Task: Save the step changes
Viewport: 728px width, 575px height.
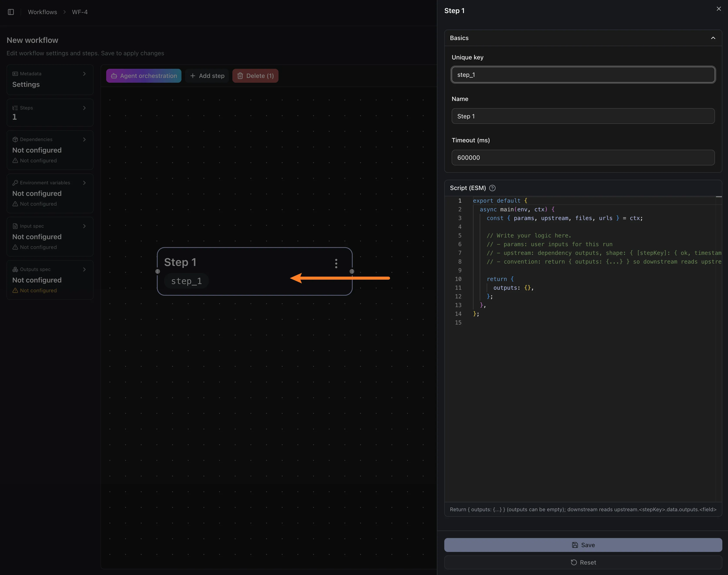Action: (583, 545)
